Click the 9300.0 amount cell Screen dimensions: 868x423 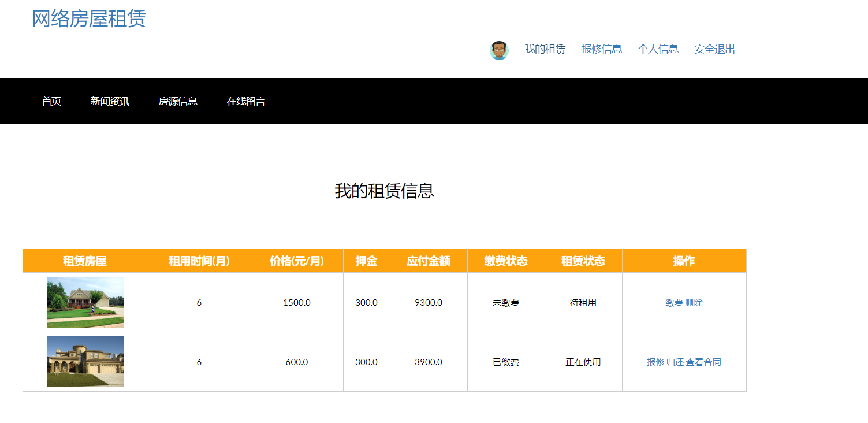coord(429,303)
